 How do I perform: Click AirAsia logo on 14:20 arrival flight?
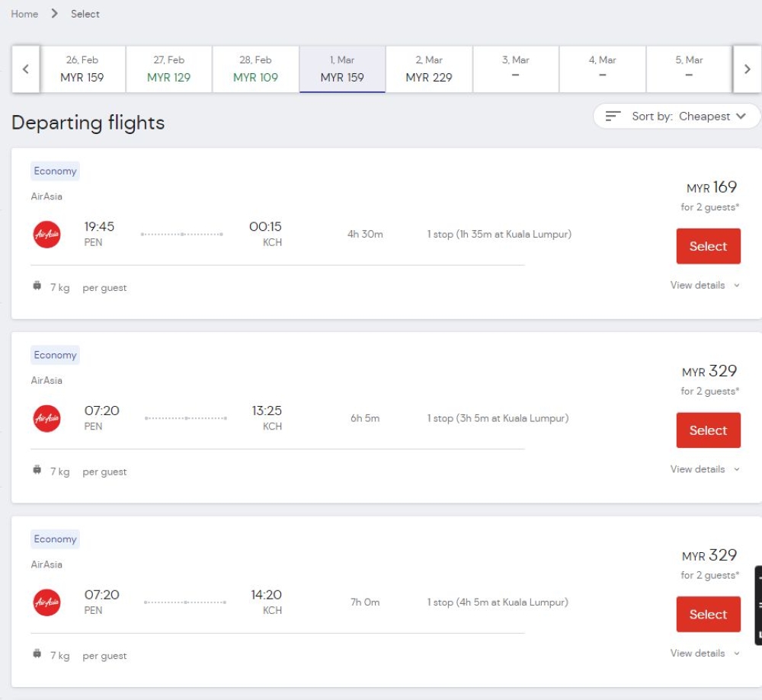pyautogui.click(x=47, y=603)
